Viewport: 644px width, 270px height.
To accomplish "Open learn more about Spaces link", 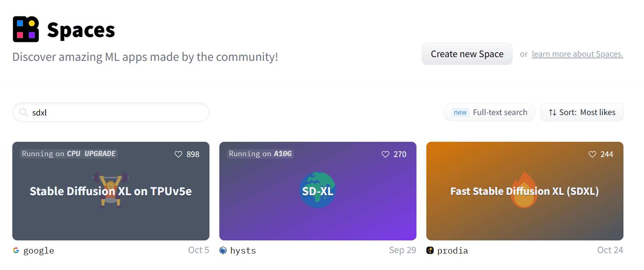I will 577,54.
